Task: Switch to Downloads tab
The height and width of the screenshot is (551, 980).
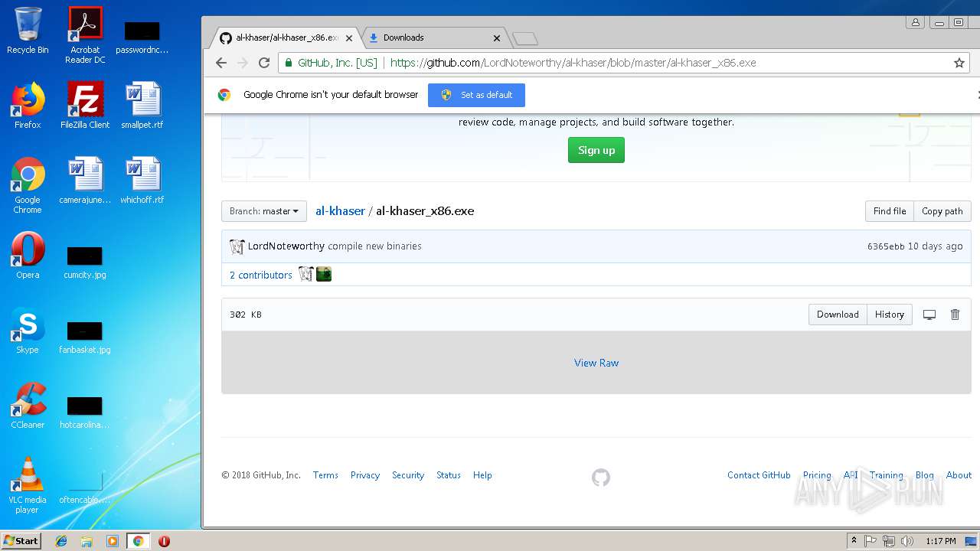Action: [x=434, y=37]
